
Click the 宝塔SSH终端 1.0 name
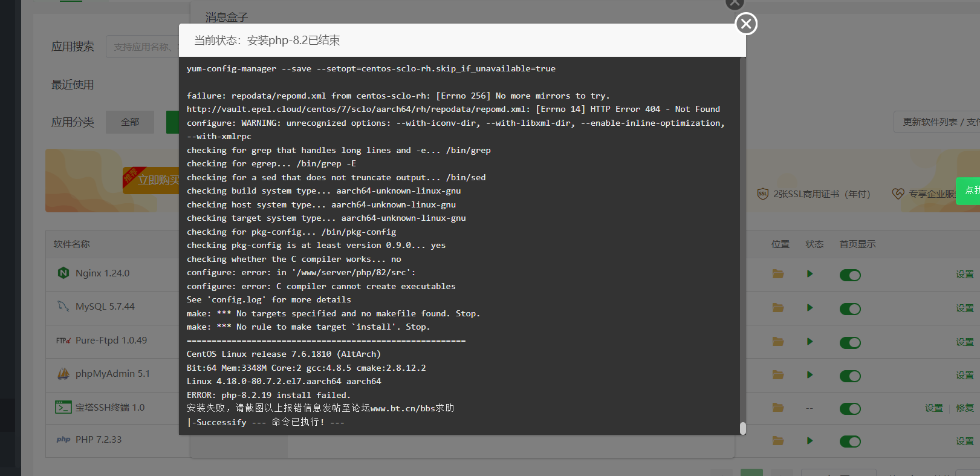tap(110, 408)
